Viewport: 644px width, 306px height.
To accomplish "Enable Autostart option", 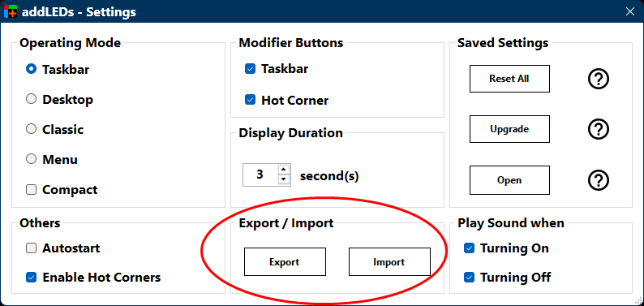I will click(31, 248).
